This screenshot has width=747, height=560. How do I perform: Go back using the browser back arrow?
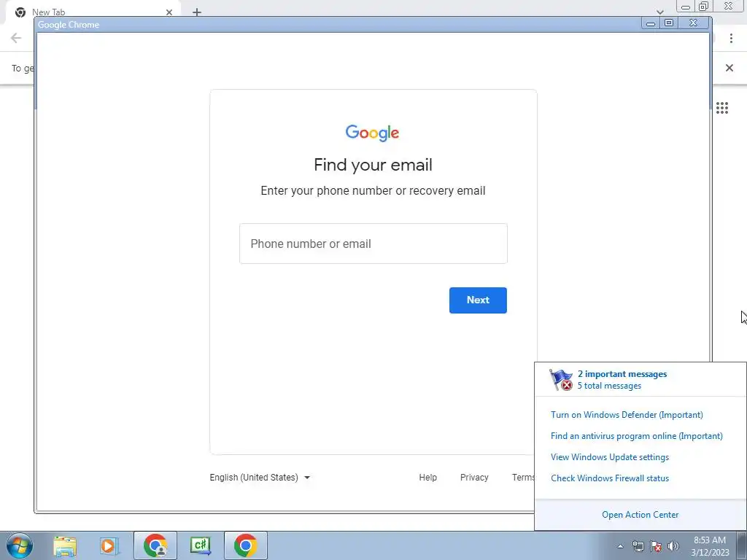click(16, 38)
